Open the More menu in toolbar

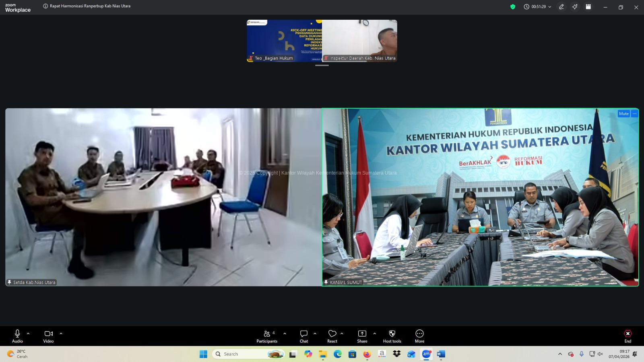419,336
